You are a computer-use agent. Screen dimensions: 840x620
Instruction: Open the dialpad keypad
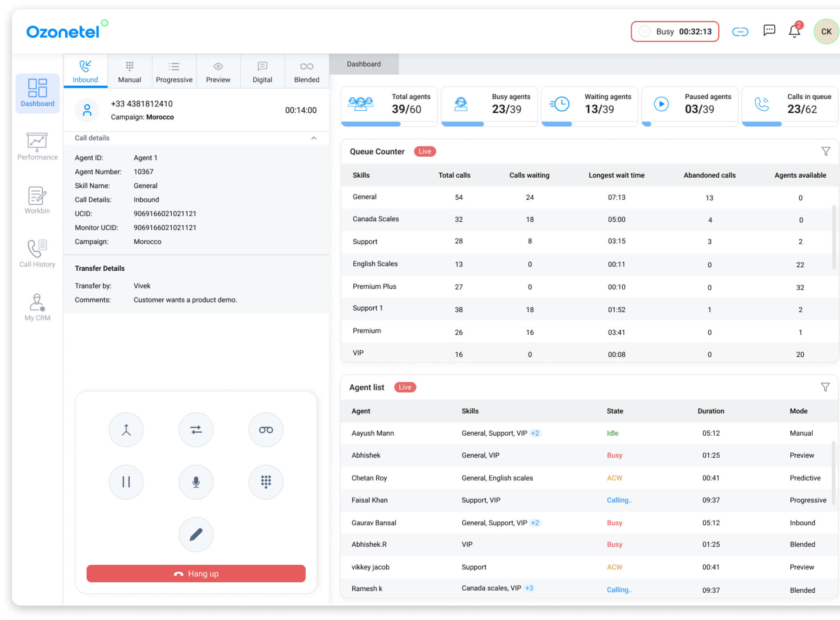point(266,482)
